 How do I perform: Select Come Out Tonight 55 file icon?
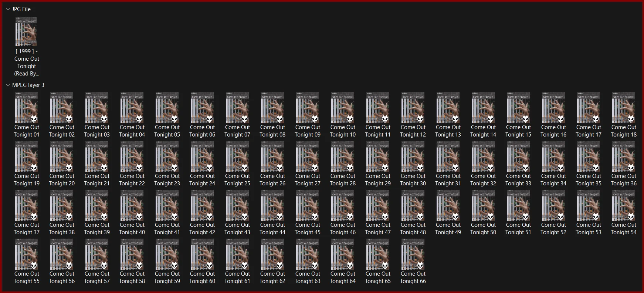tap(27, 254)
